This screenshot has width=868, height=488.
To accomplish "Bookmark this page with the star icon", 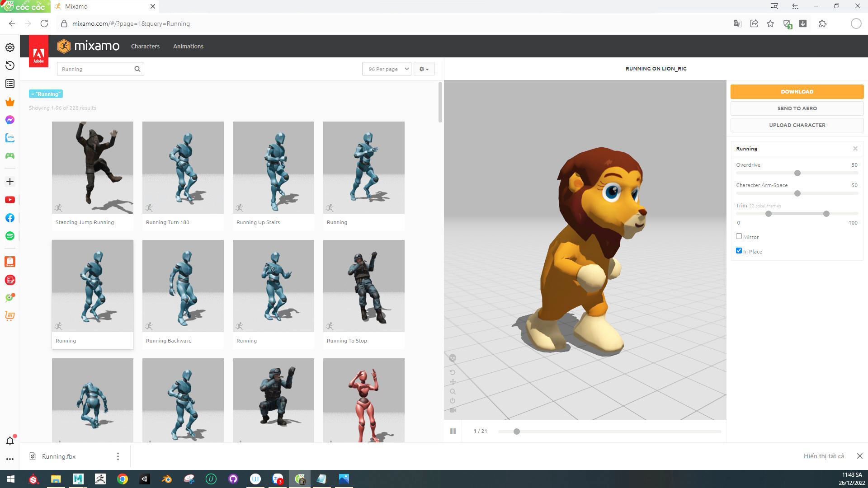I will coord(770,23).
